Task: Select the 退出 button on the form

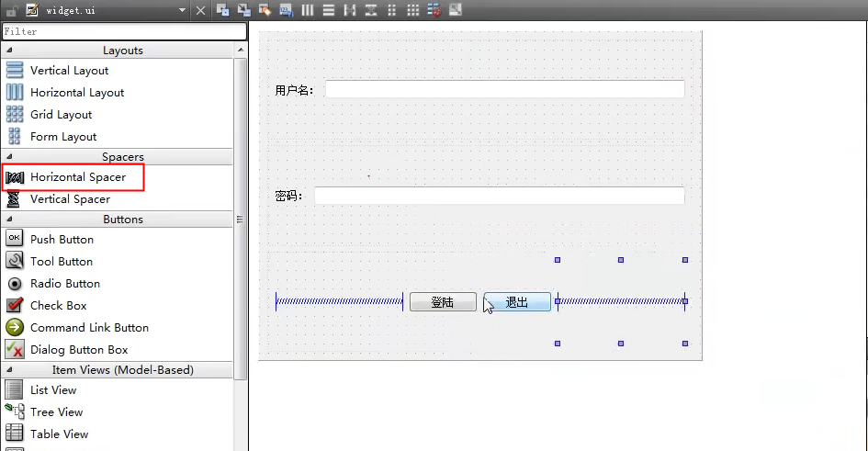Action: 517,302
